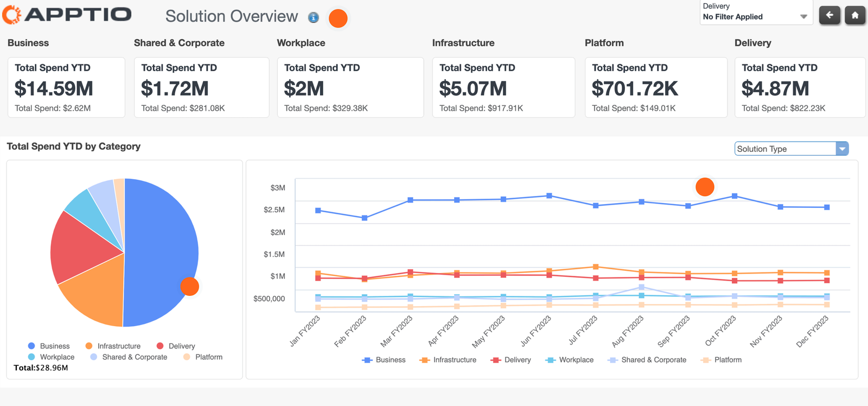Open the Delivery filter dropdown
This screenshot has height=406, width=868.
click(756, 12)
